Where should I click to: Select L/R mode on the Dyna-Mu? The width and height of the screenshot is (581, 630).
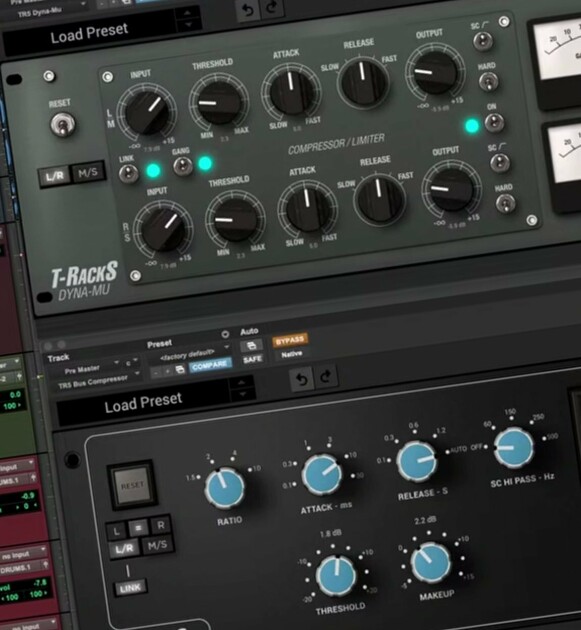(55, 176)
